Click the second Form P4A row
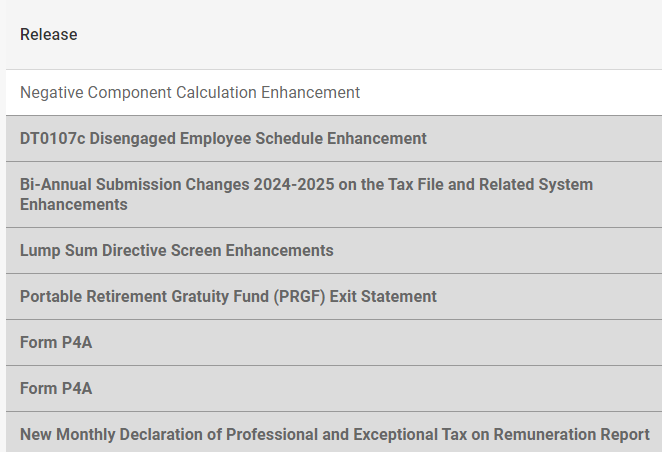 point(56,388)
